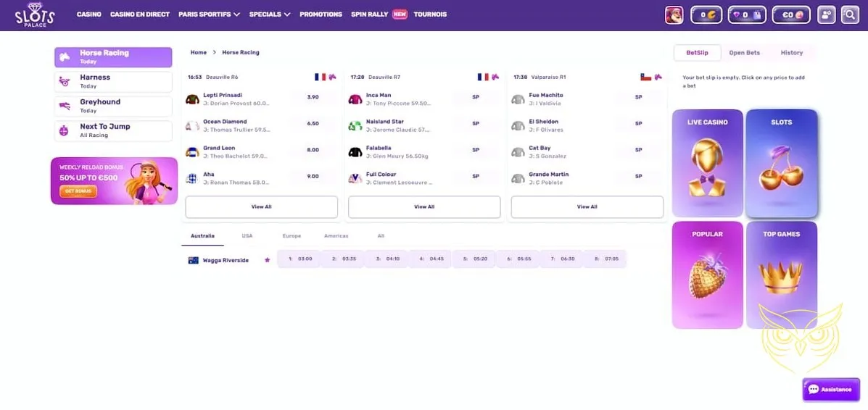Click View All for Deauville R7
This screenshot has height=410, width=868.
tap(424, 207)
